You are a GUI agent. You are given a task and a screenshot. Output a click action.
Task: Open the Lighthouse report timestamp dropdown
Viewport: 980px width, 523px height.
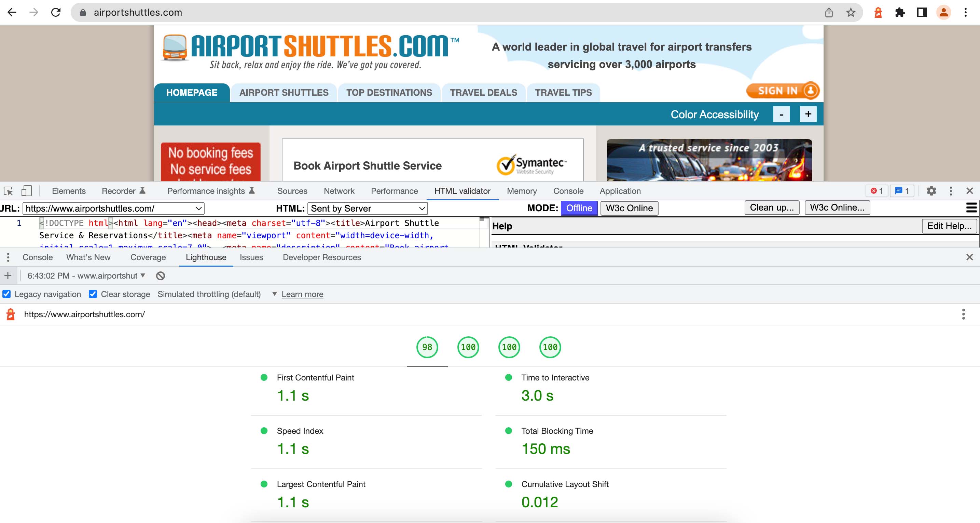pos(87,276)
